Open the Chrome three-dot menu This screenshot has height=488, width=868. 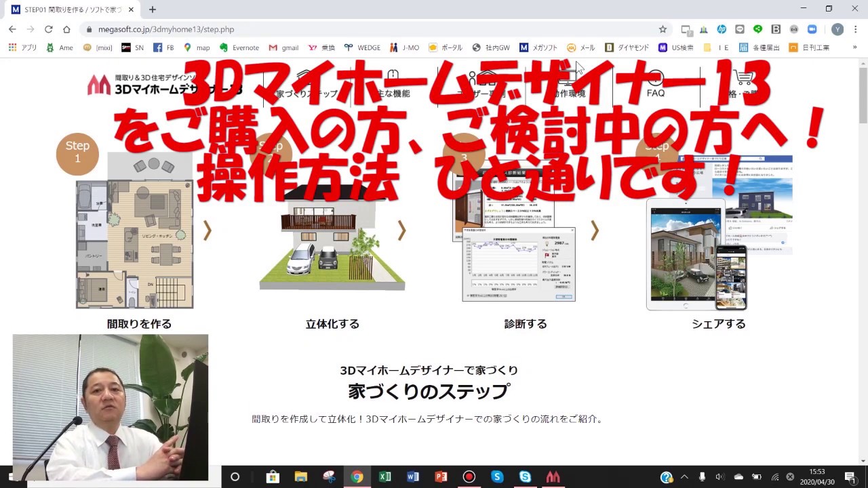(x=855, y=29)
